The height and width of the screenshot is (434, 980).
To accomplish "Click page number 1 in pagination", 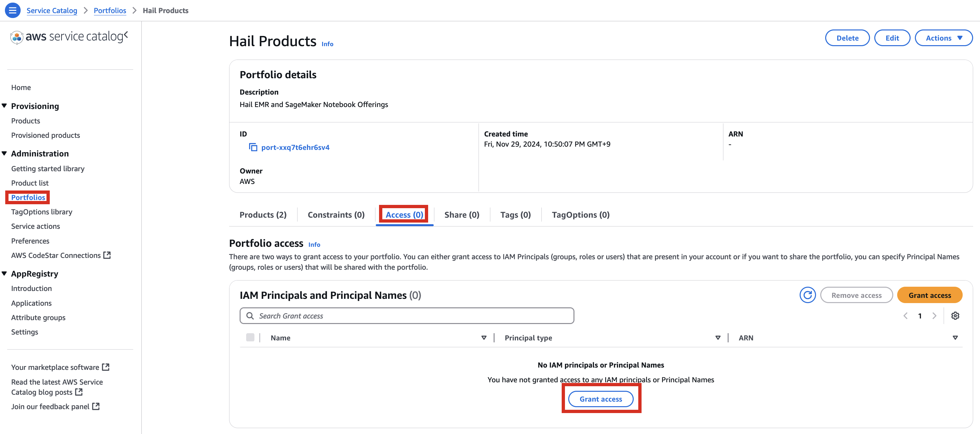I will coord(919,316).
